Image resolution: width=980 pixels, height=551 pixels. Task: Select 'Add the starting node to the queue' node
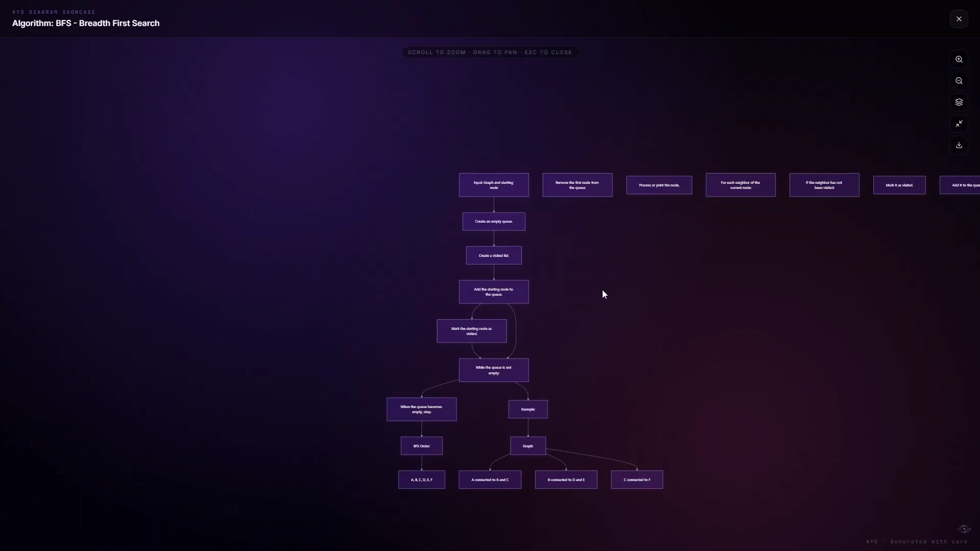coord(494,292)
